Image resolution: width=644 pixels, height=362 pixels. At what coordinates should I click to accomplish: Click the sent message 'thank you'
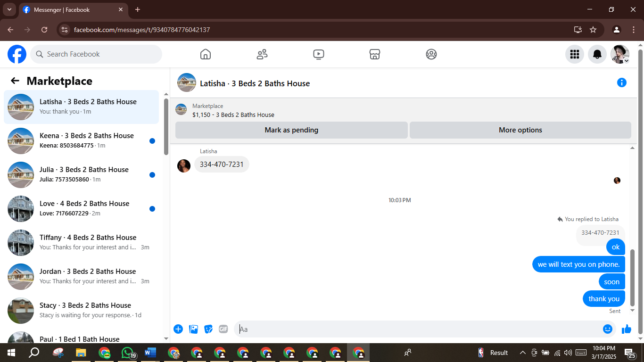(x=604, y=299)
